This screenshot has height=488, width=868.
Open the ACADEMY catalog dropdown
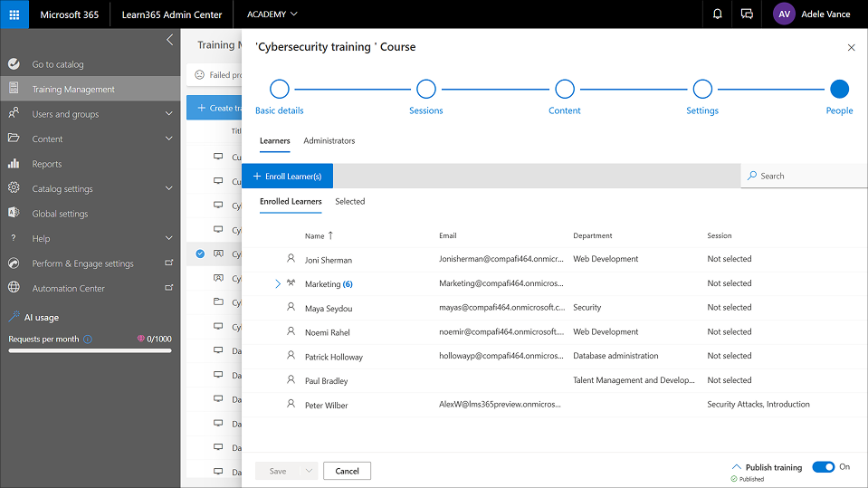click(x=272, y=14)
